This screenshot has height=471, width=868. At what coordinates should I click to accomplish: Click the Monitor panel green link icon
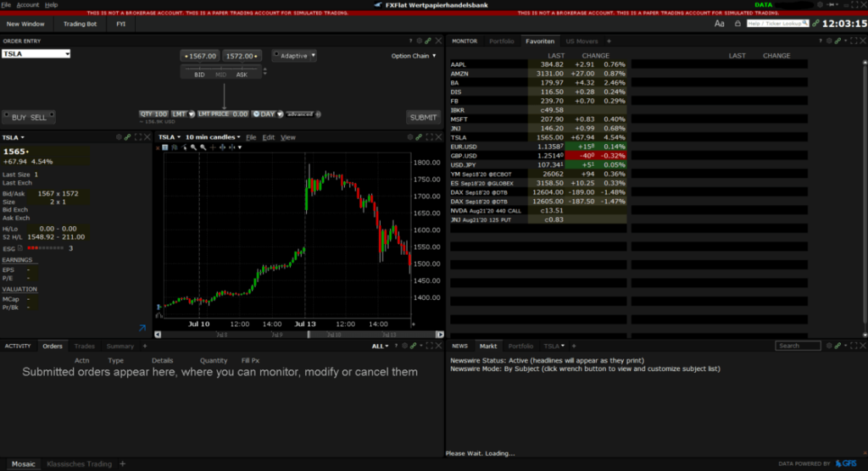tap(837, 41)
